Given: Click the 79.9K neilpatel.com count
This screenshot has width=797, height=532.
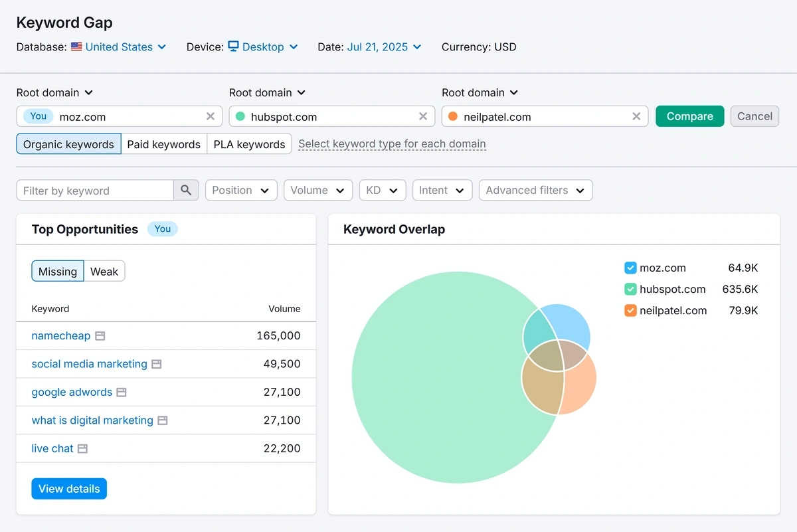Looking at the screenshot, I should 743,311.
